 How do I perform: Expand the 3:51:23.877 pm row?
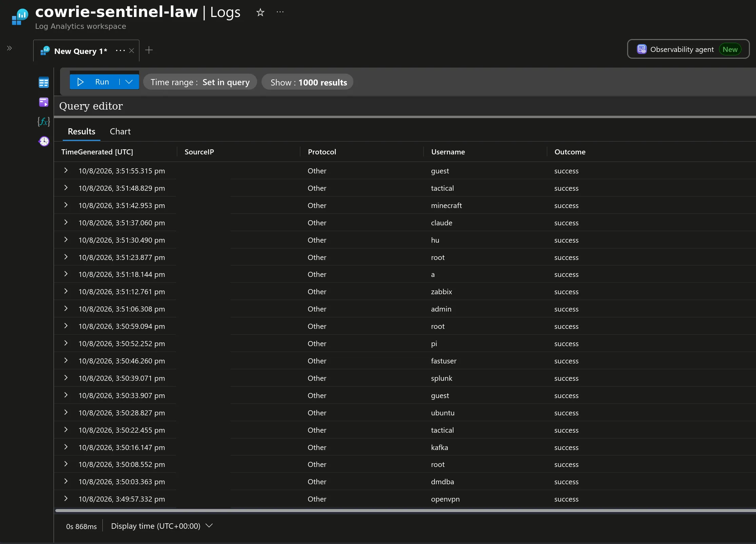(x=66, y=257)
